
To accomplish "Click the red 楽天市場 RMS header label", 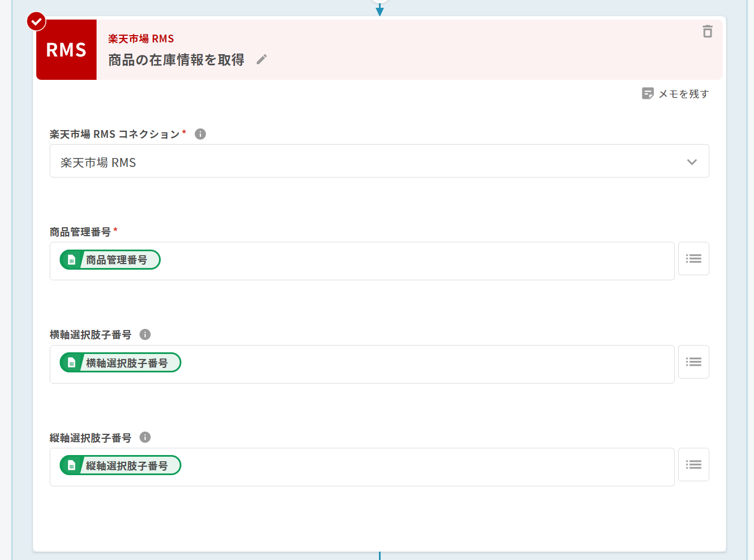I will point(141,39).
